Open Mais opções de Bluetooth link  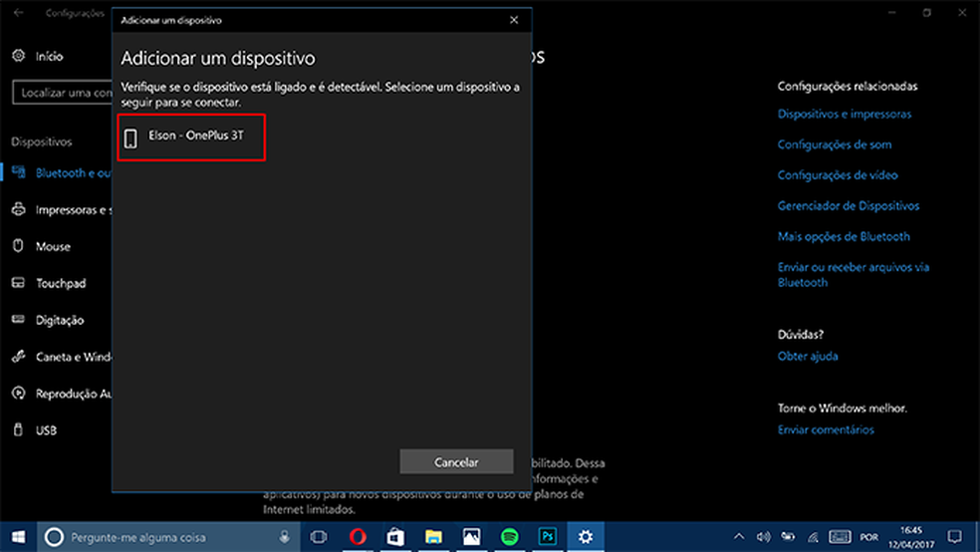coord(844,236)
